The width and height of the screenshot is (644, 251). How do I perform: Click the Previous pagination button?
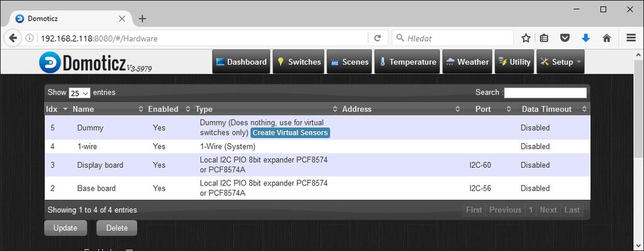point(505,210)
